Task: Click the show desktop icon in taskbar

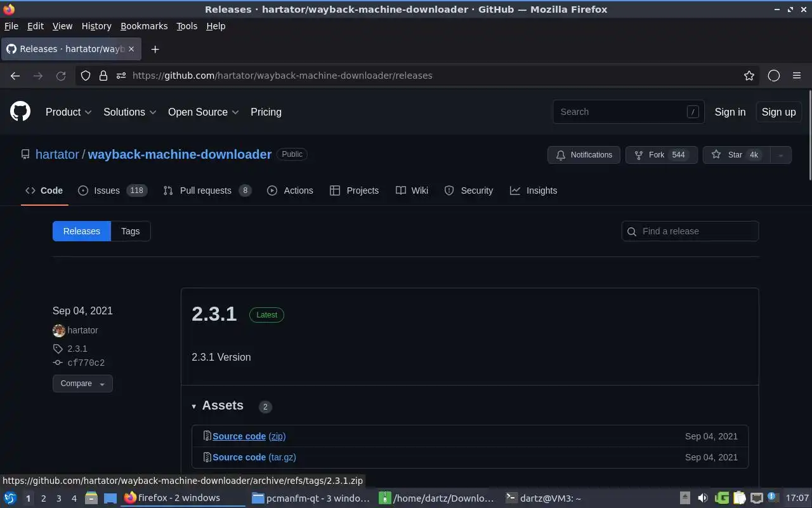Action: [x=110, y=498]
